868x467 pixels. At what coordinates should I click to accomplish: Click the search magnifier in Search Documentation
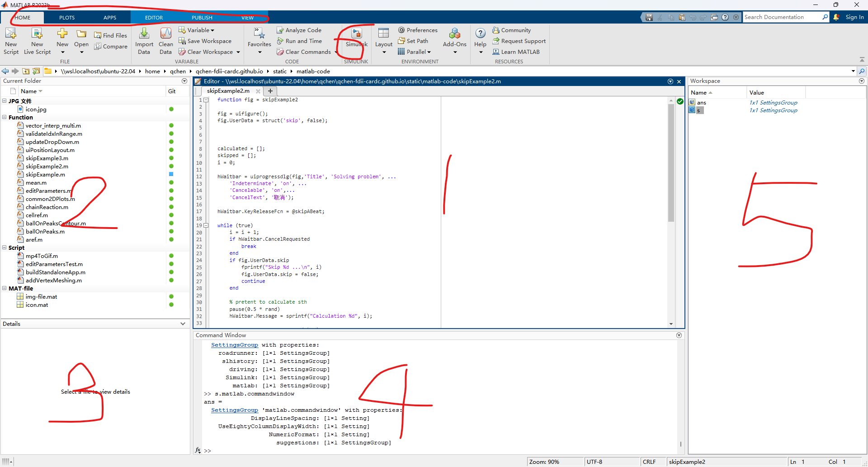[825, 17]
